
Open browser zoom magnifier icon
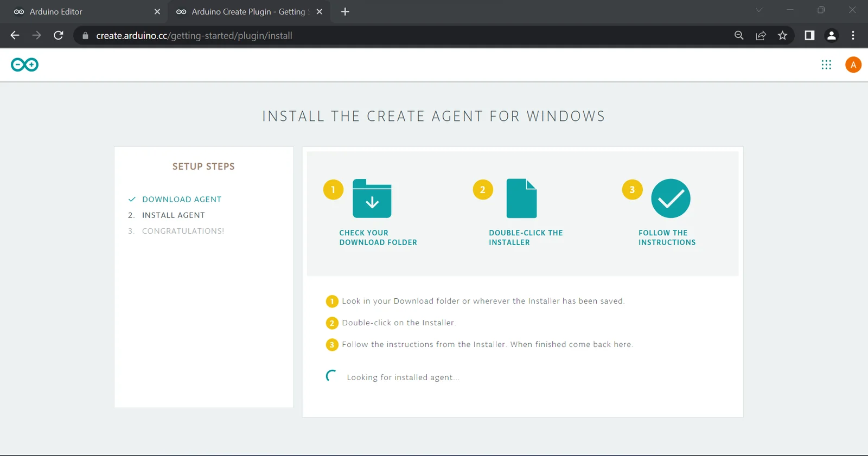pos(739,35)
